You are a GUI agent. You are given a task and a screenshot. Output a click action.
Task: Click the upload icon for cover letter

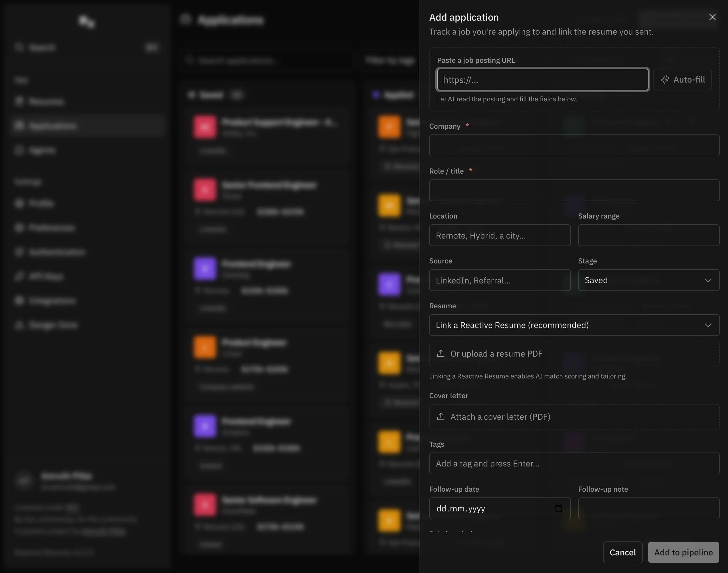[x=441, y=416]
